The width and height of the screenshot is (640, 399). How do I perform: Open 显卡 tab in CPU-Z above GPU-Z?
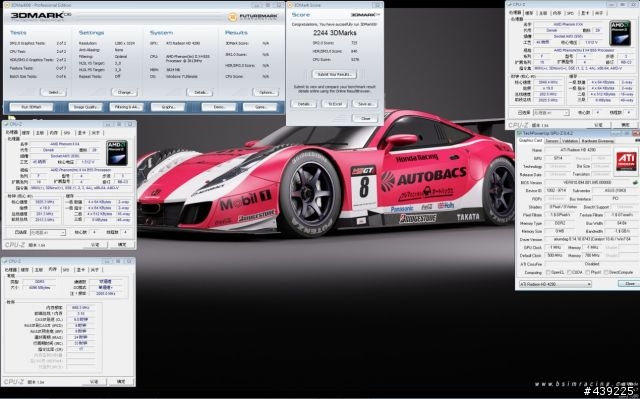584,13
